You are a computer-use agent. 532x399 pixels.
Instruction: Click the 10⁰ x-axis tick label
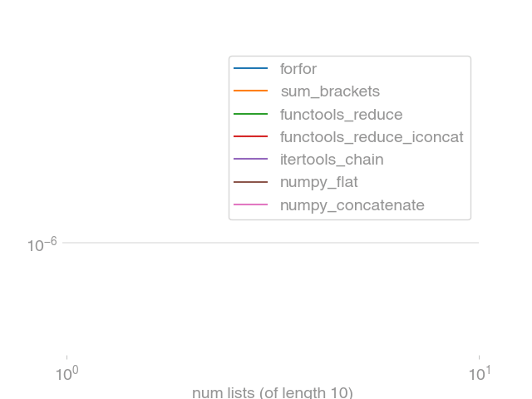pyautogui.click(x=66, y=373)
